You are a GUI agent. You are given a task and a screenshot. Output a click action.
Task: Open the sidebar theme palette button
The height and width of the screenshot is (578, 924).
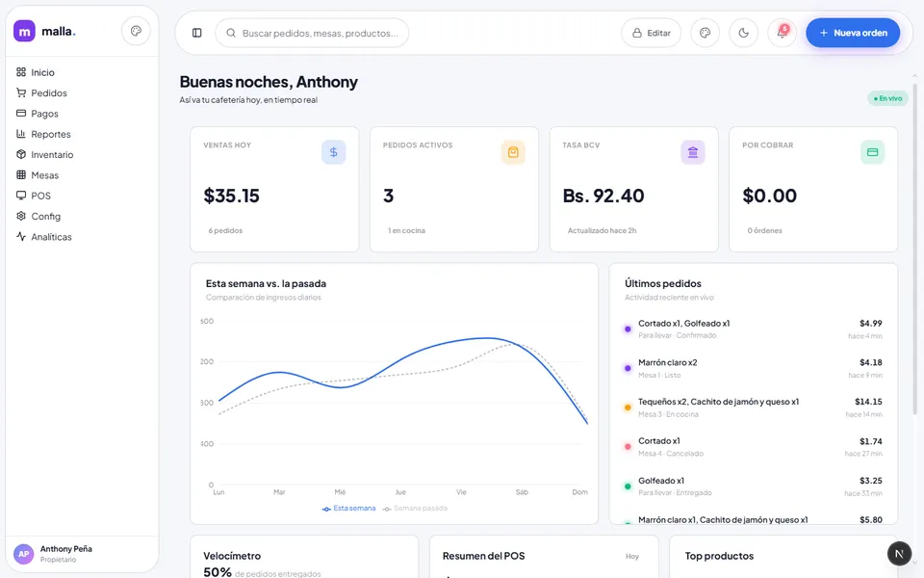136,31
